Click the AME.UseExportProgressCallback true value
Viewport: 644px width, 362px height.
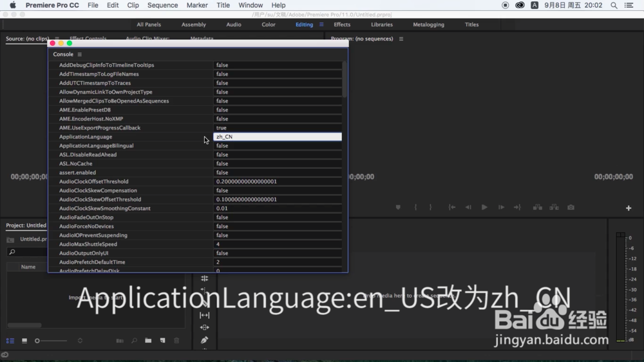[277, 128]
